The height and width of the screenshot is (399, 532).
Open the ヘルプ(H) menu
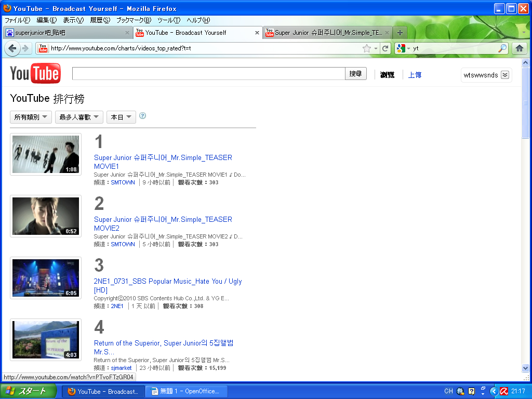point(198,20)
